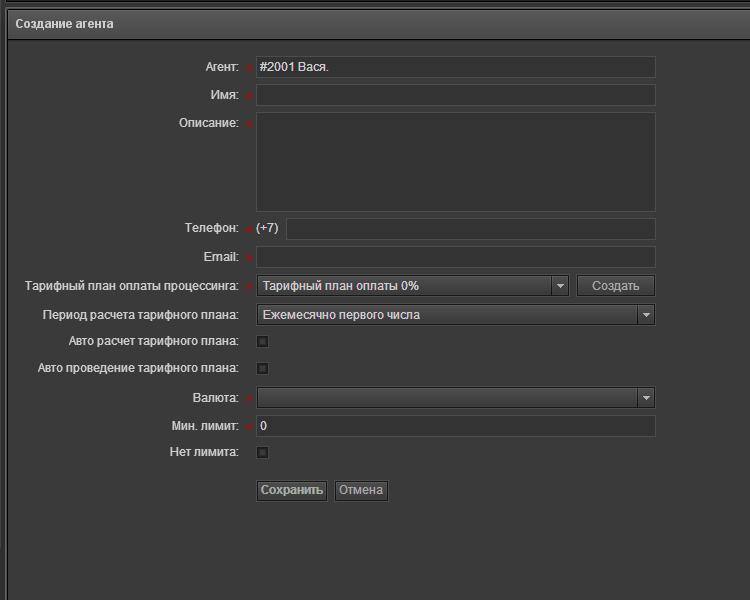
Task: Click the Email input field
Action: (455, 257)
